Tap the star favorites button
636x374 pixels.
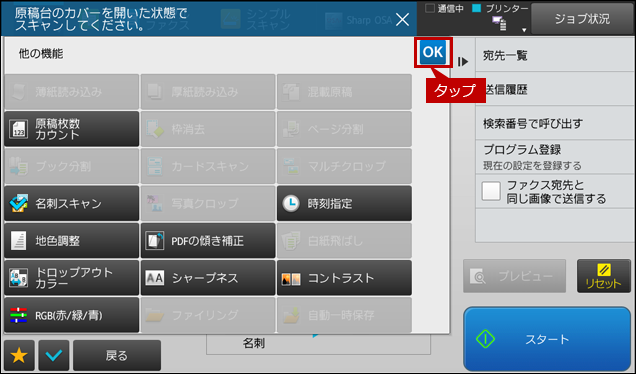point(19,355)
